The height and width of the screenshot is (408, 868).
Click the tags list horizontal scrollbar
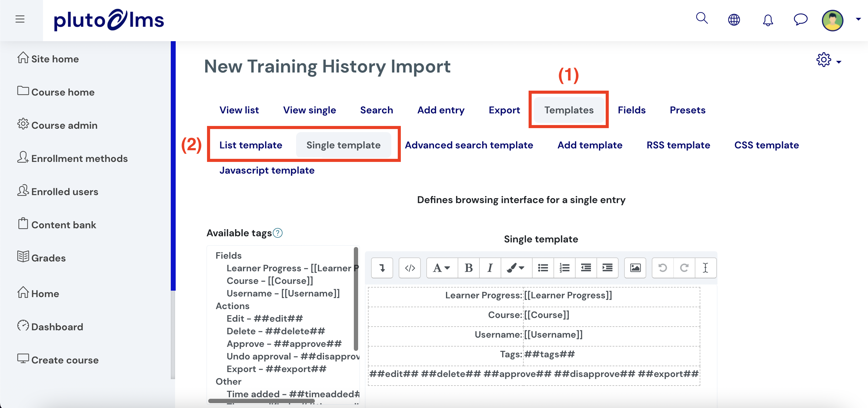click(261, 401)
